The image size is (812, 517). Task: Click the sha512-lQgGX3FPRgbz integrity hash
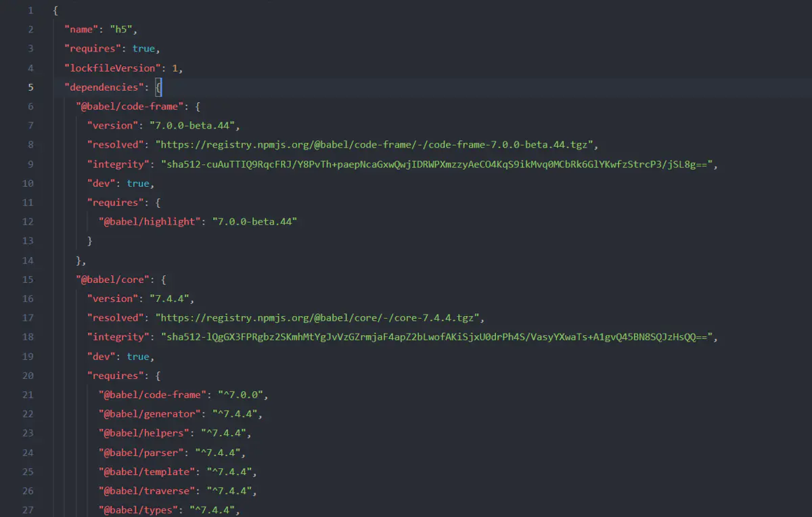436,337
